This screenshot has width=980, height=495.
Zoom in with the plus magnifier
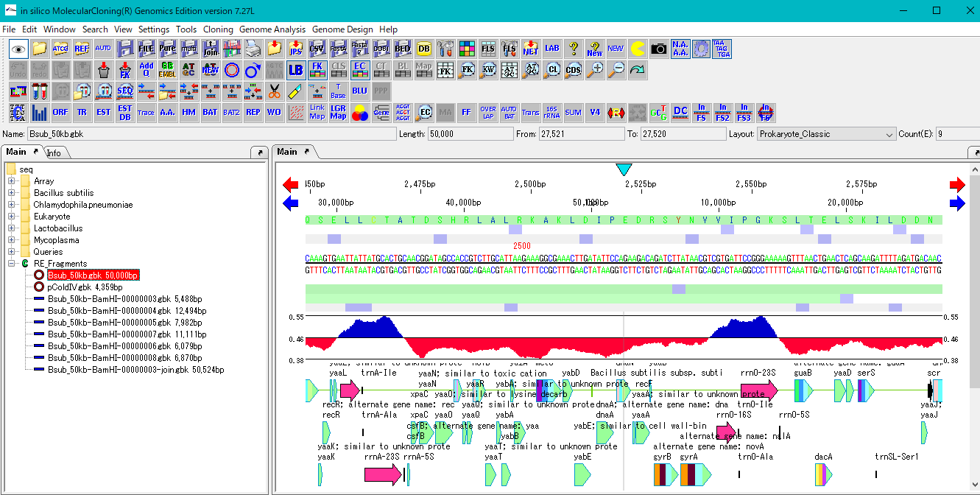coord(595,70)
